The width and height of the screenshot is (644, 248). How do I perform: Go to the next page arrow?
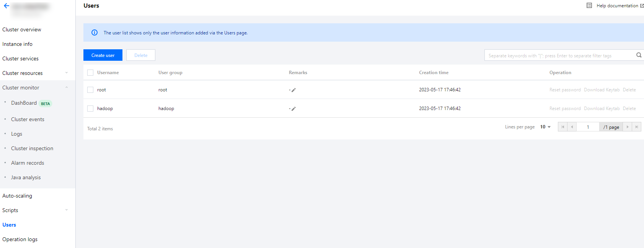click(628, 127)
